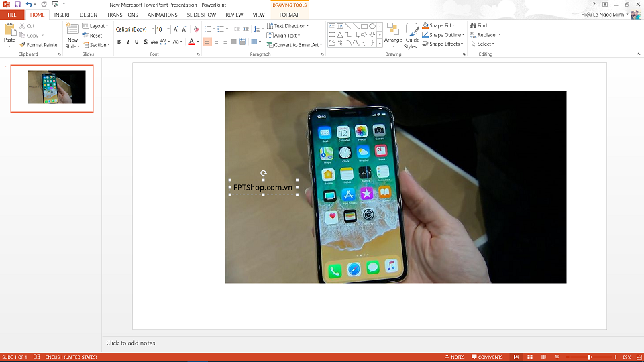Screen dimensions: 644x362
Task: Toggle Align Left paragraph
Action: click(208, 42)
